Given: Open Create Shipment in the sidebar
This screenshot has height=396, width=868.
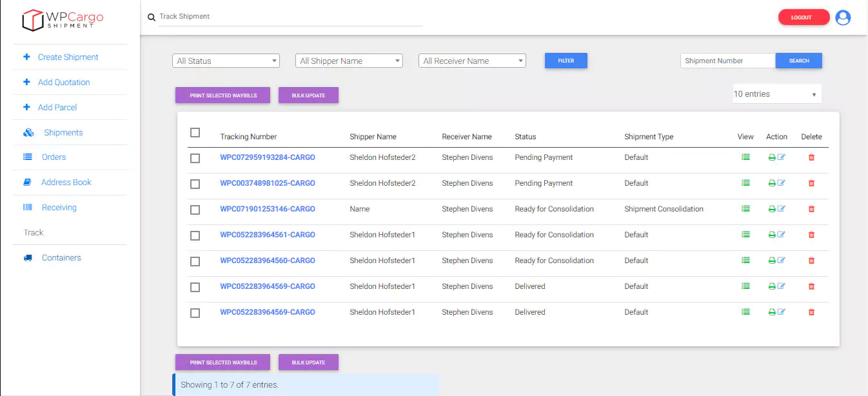Looking at the screenshot, I should pyautogui.click(x=68, y=57).
